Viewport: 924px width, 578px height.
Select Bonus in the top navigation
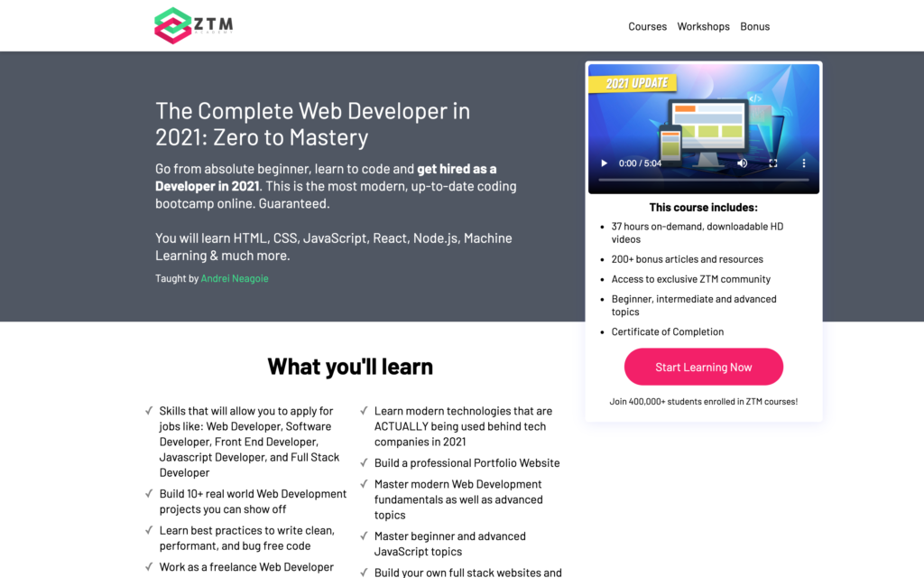[754, 26]
